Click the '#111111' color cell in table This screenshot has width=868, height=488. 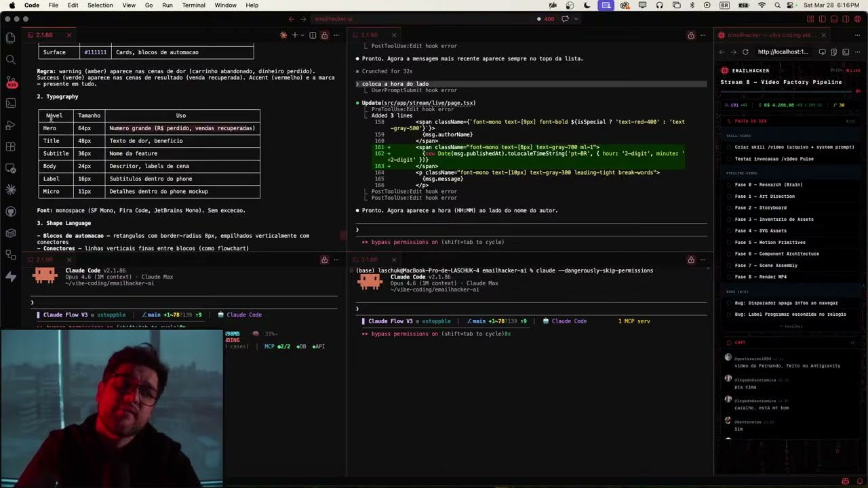96,52
